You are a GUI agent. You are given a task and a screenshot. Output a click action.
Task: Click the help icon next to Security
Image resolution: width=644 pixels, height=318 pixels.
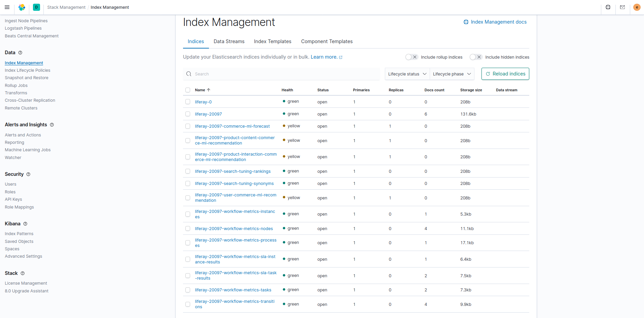[x=28, y=174]
